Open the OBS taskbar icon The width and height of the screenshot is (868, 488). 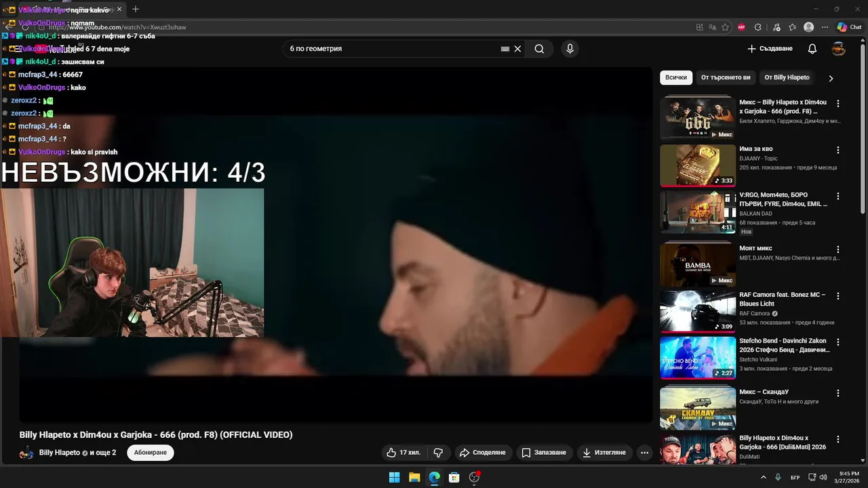tap(475, 477)
